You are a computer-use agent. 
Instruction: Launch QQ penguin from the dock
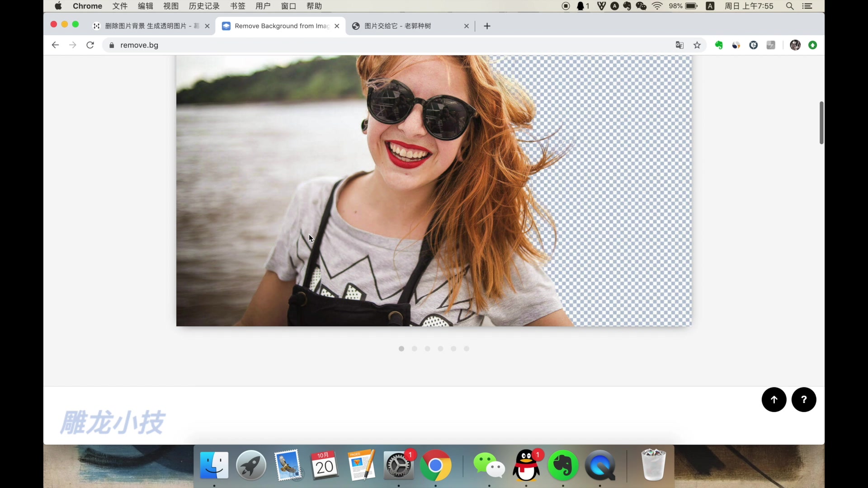pyautogui.click(x=526, y=466)
